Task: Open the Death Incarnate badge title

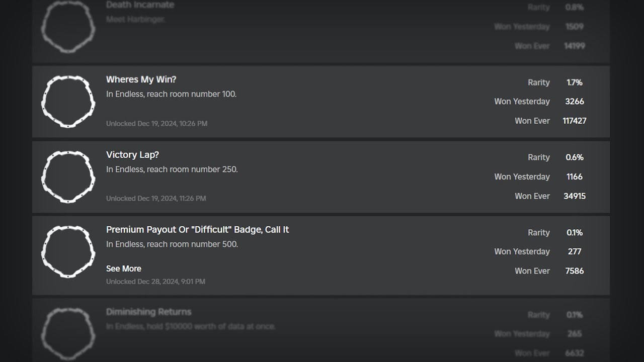Action: point(140,5)
